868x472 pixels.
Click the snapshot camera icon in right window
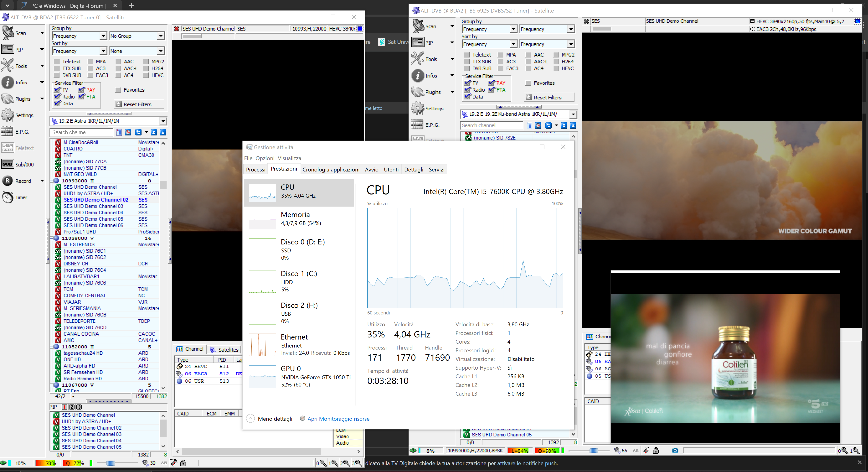(x=675, y=450)
